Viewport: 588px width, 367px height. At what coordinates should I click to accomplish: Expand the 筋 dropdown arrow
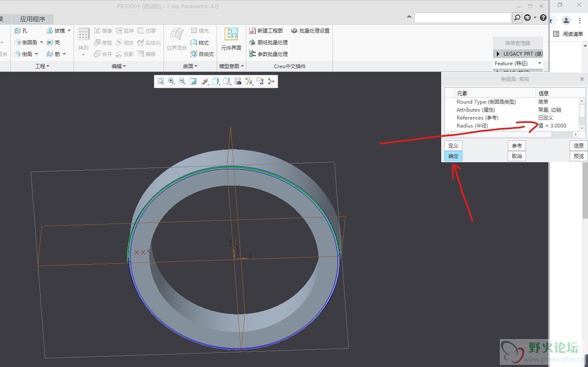(x=64, y=54)
